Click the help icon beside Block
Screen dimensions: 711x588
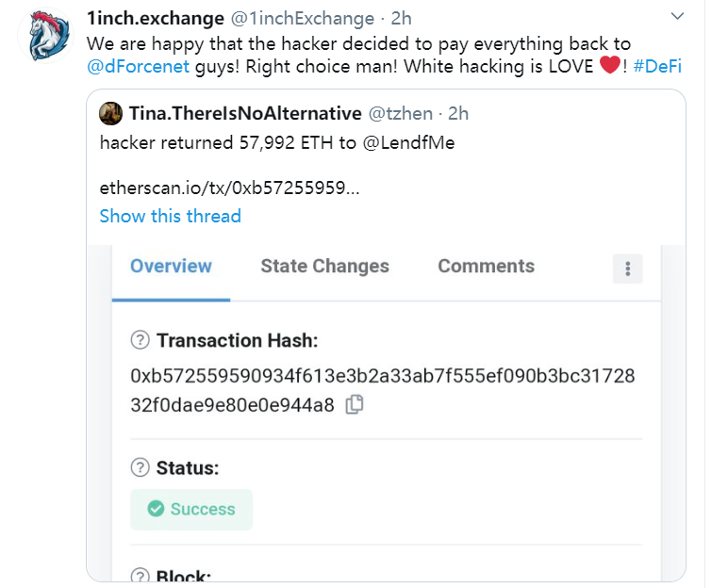point(141,577)
